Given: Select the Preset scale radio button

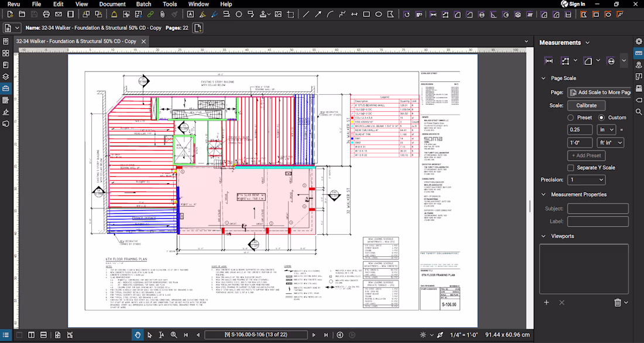Looking at the screenshot, I should point(571,118).
